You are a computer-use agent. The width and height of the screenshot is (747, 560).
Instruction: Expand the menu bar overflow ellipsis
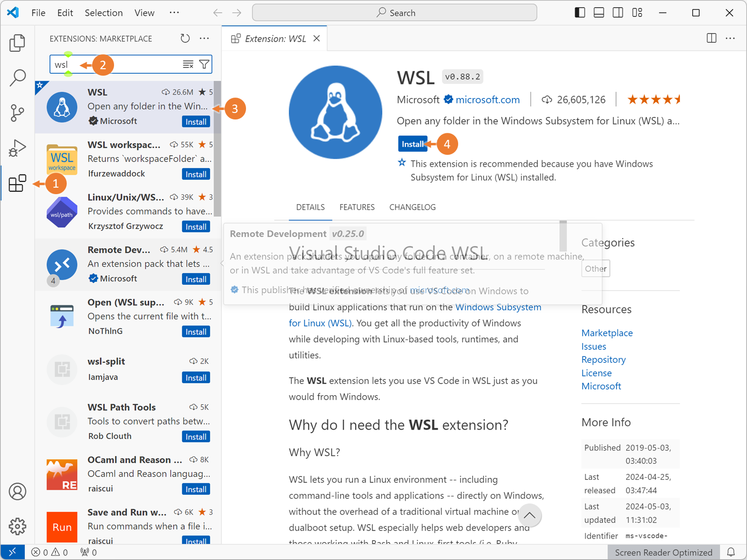[174, 13]
